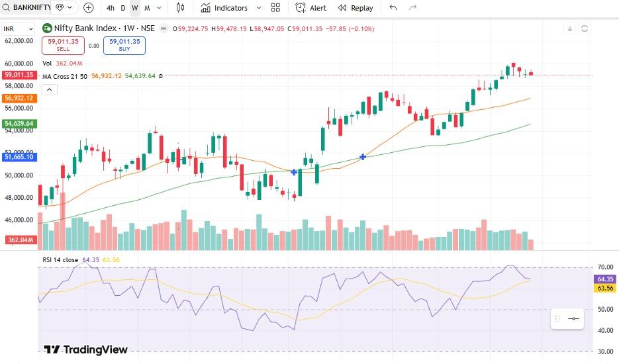Open the candlestick chart type selector
This screenshot has width=619, height=364.
point(181,7)
